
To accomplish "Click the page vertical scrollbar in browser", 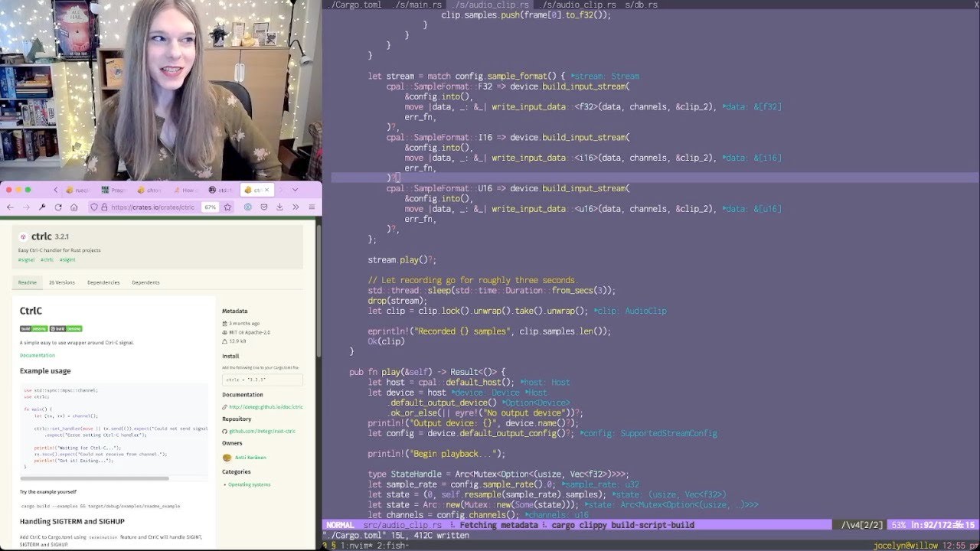I will (318, 291).
